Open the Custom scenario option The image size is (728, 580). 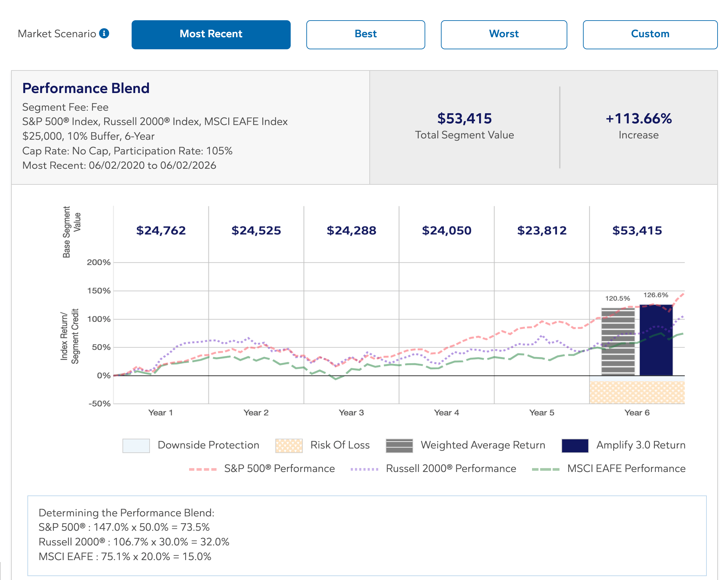pyautogui.click(x=650, y=34)
